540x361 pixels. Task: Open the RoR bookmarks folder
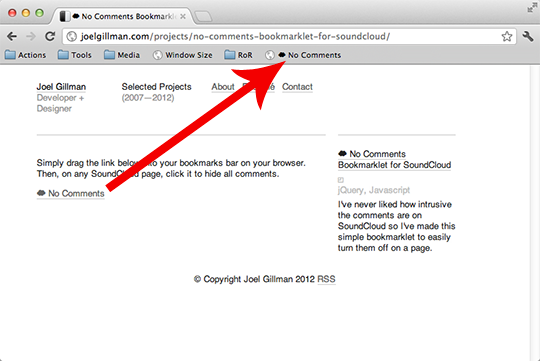[238, 55]
